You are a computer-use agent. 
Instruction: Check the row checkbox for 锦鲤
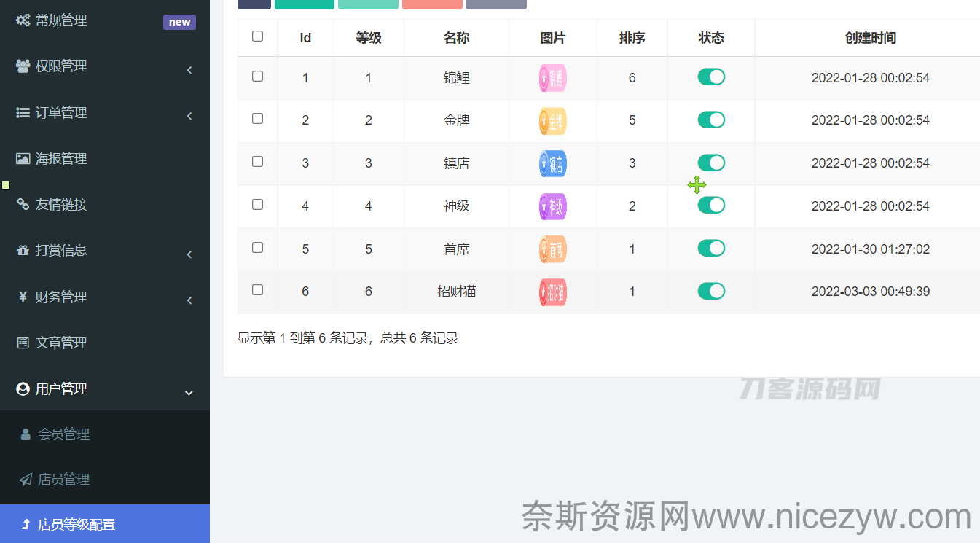pos(257,76)
